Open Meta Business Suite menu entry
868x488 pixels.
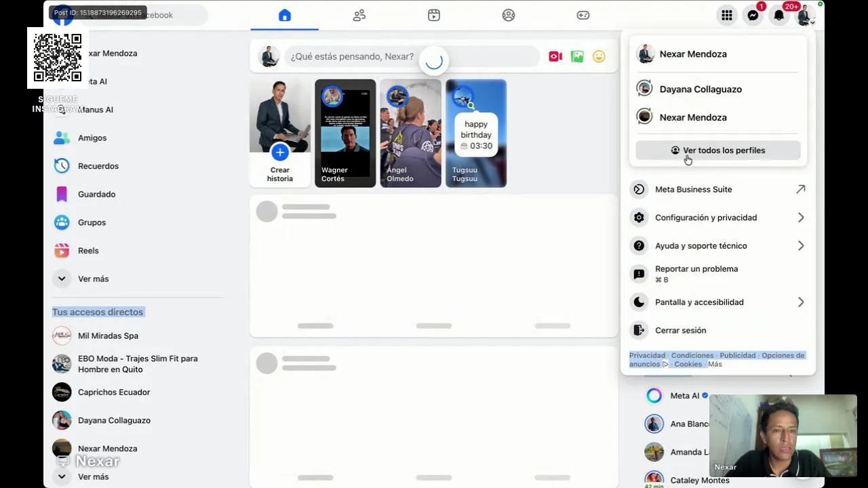click(718, 189)
